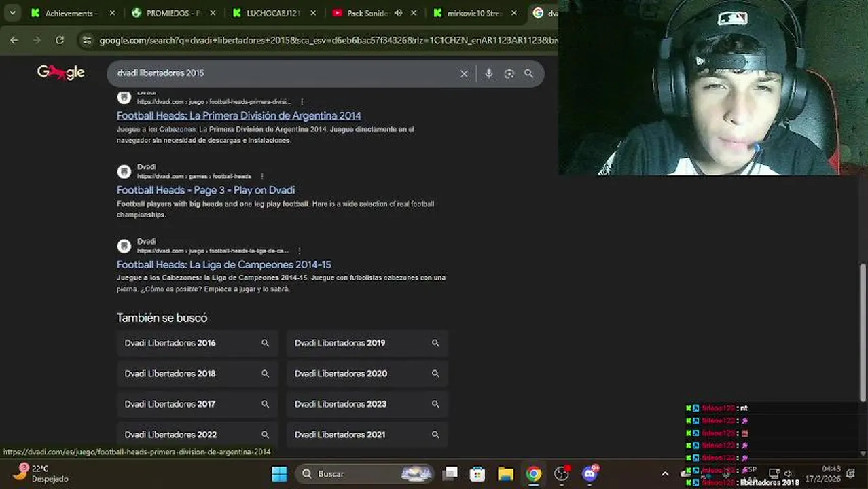Submit search with the magnifier icon

click(528, 73)
